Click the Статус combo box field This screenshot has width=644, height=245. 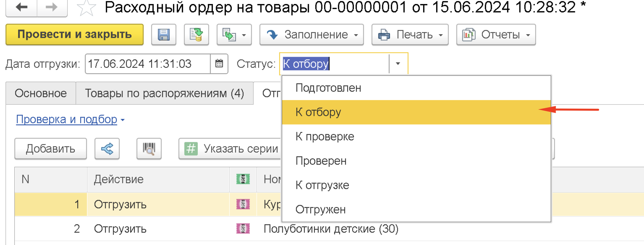[x=335, y=63]
